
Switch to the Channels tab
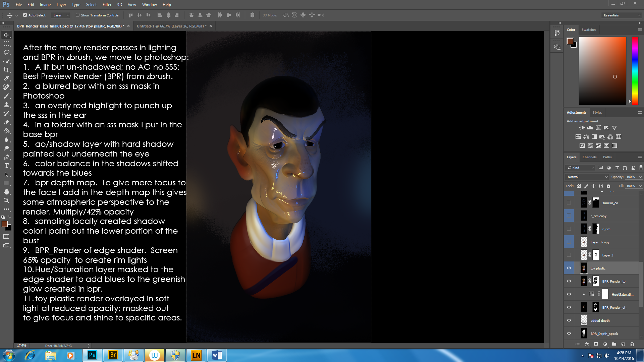pyautogui.click(x=589, y=157)
